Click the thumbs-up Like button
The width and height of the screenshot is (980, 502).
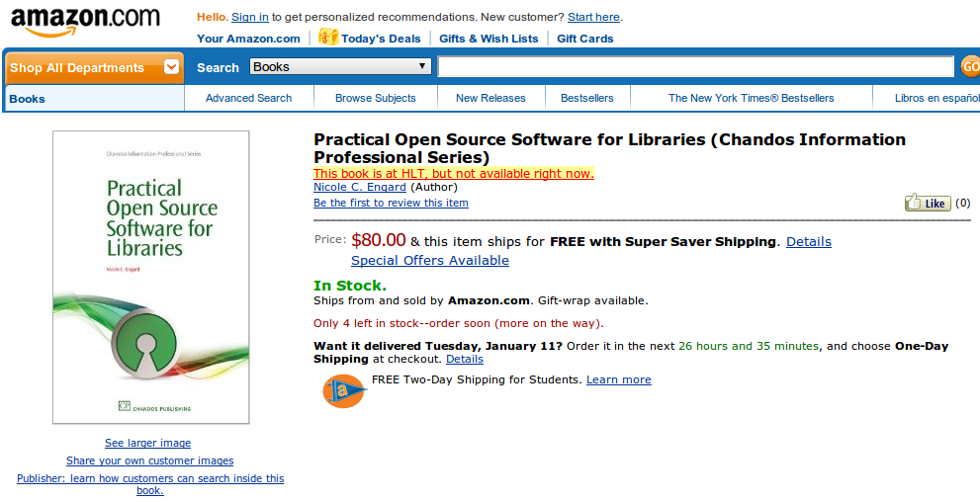coord(928,203)
